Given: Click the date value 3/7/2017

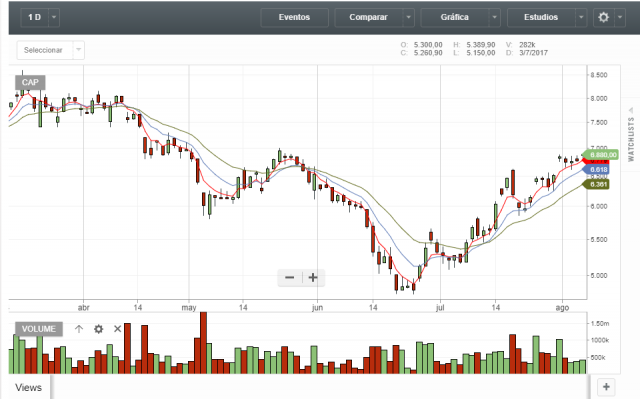Looking at the screenshot, I should [x=533, y=53].
